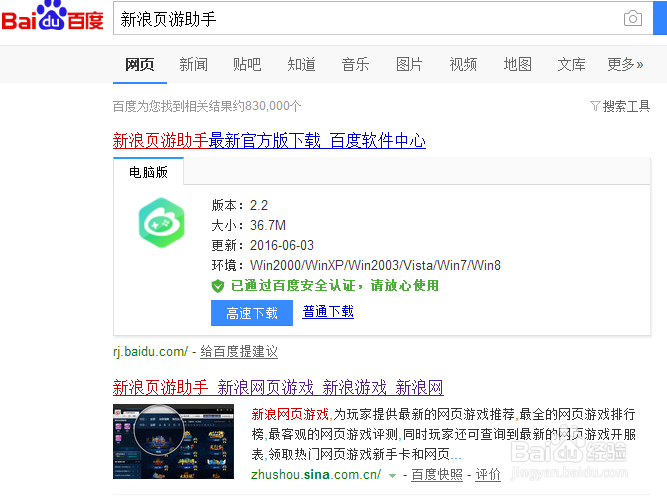
Task: Open 百度快照 cached page link
Action: (437, 474)
